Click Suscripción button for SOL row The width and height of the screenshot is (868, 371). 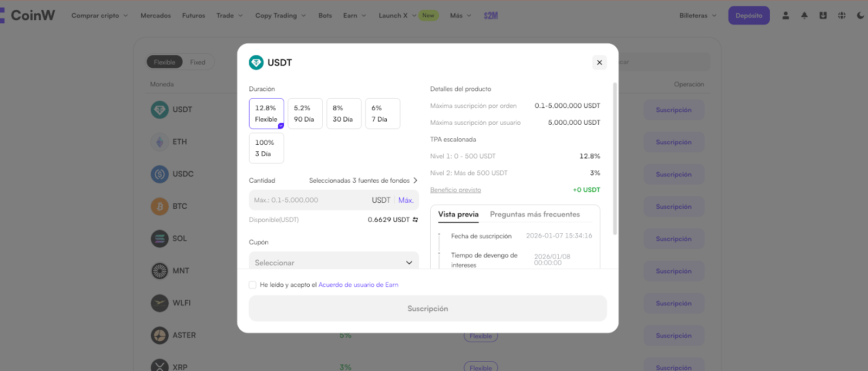click(674, 239)
